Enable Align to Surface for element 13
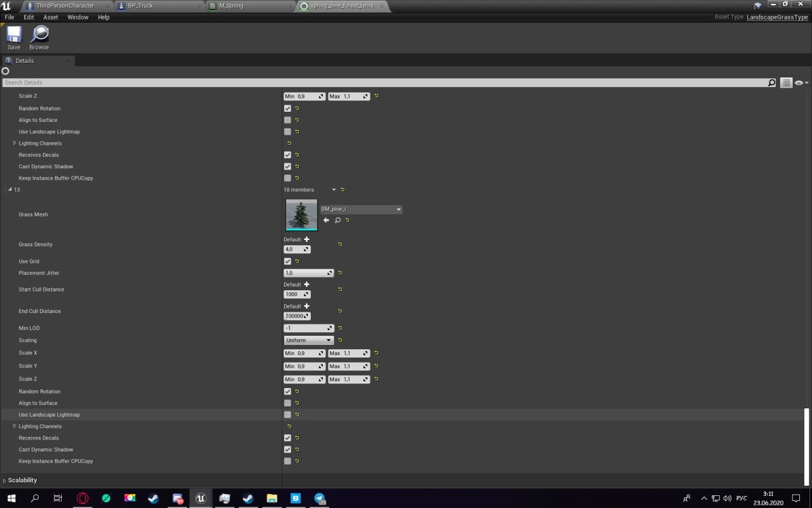 pyautogui.click(x=287, y=403)
